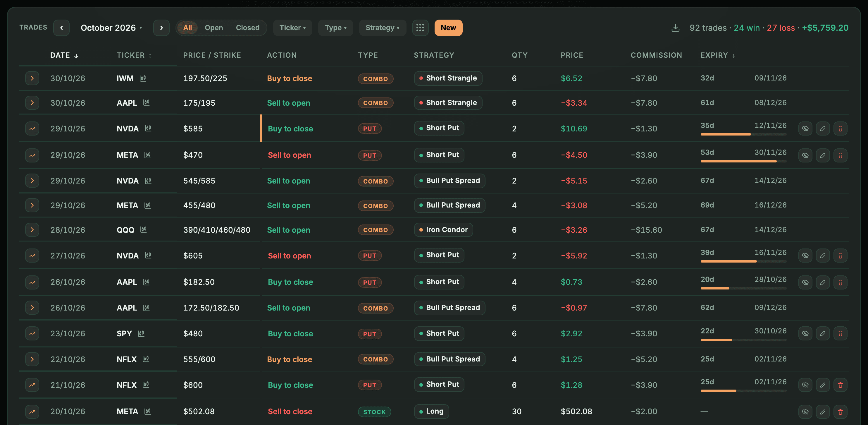Click the New trade button
This screenshot has width=868, height=425.
(x=448, y=28)
